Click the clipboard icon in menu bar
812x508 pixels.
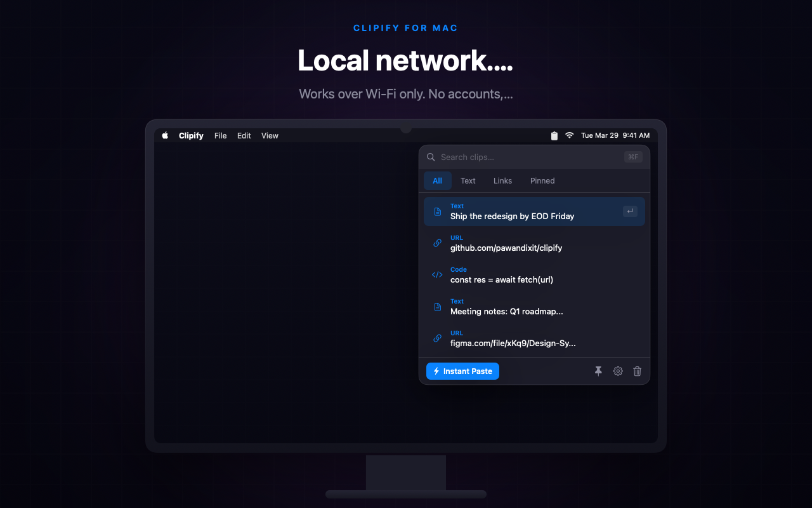(x=554, y=135)
